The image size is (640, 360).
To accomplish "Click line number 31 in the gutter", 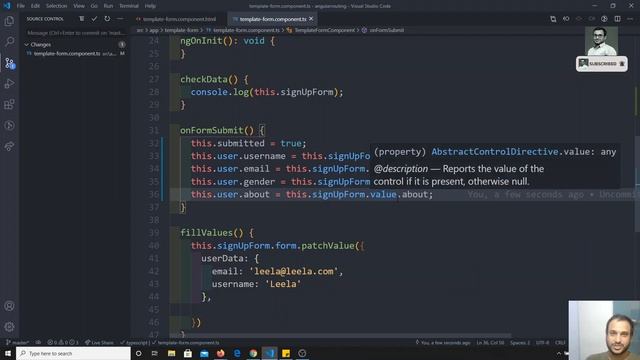I will tap(153, 131).
